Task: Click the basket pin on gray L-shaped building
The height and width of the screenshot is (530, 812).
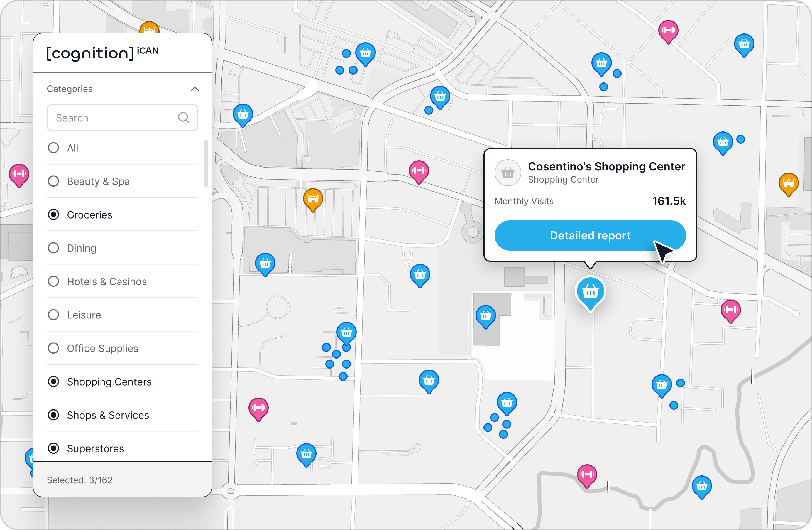Action: click(485, 317)
